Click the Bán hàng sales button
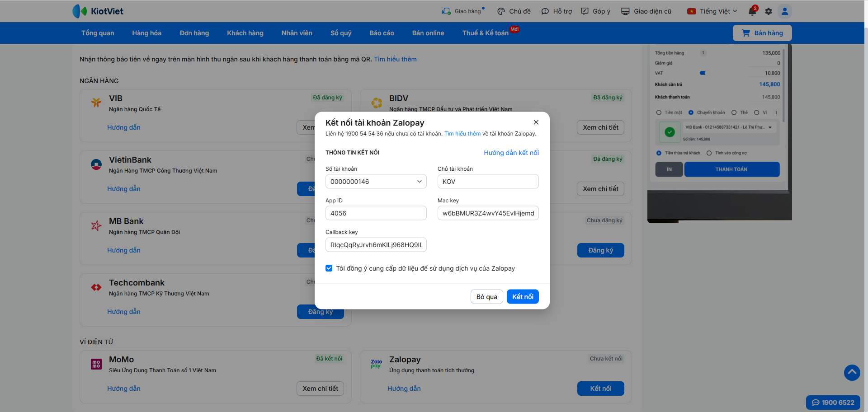The image size is (868, 412). click(x=762, y=33)
